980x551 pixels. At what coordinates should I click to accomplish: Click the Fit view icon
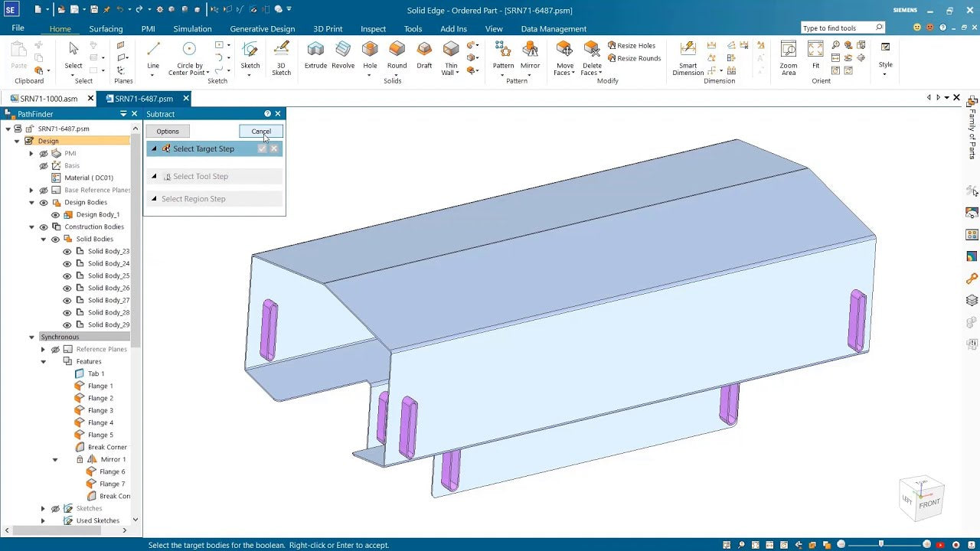(815, 55)
